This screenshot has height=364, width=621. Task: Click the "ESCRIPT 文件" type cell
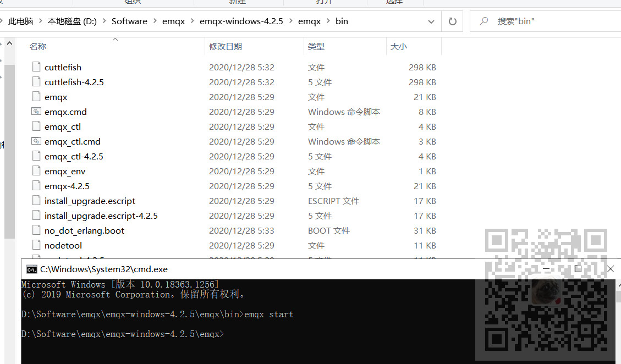click(x=333, y=201)
